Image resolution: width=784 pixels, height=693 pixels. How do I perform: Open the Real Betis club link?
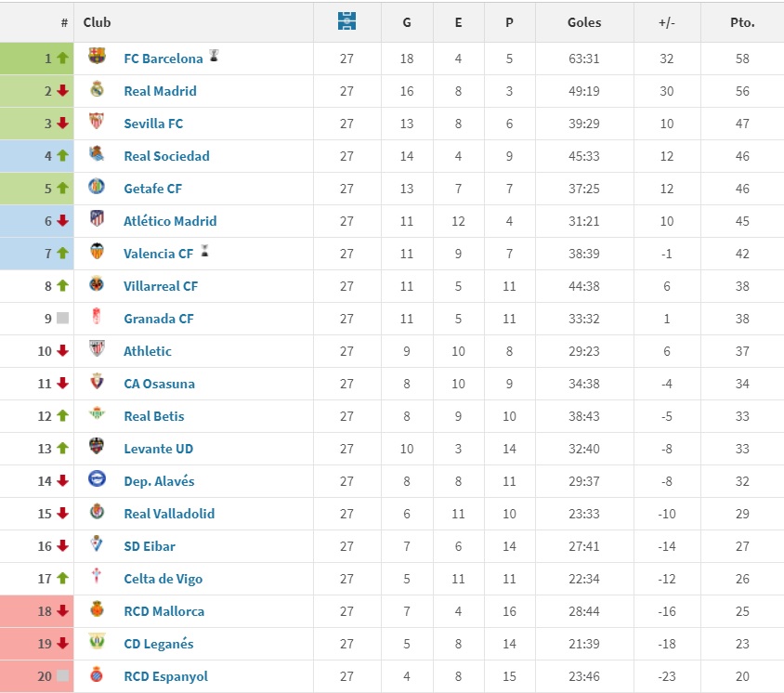[x=154, y=416]
